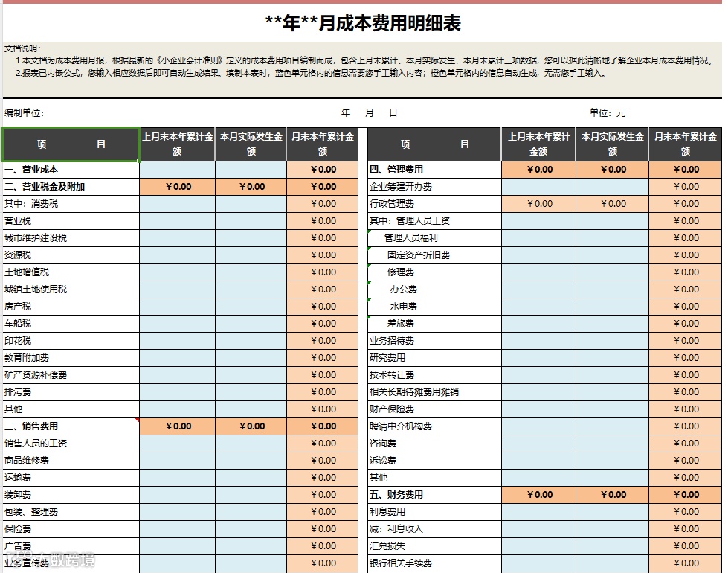Click blue 本月实际发生 input cell for 消费税
Image resolution: width=728 pixels, height=573 pixels.
(251, 204)
